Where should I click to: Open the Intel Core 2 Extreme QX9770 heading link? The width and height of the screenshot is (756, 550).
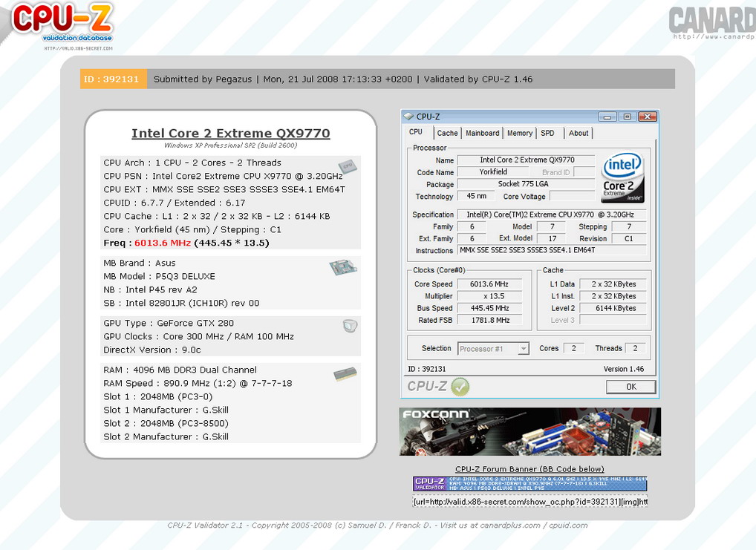(231, 133)
